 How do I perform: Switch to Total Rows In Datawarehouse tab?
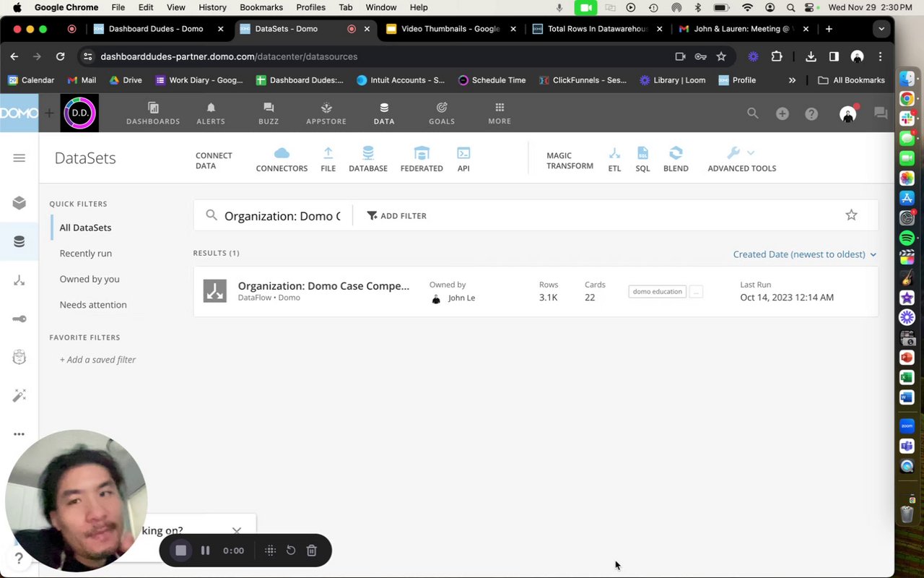(597, 29)
